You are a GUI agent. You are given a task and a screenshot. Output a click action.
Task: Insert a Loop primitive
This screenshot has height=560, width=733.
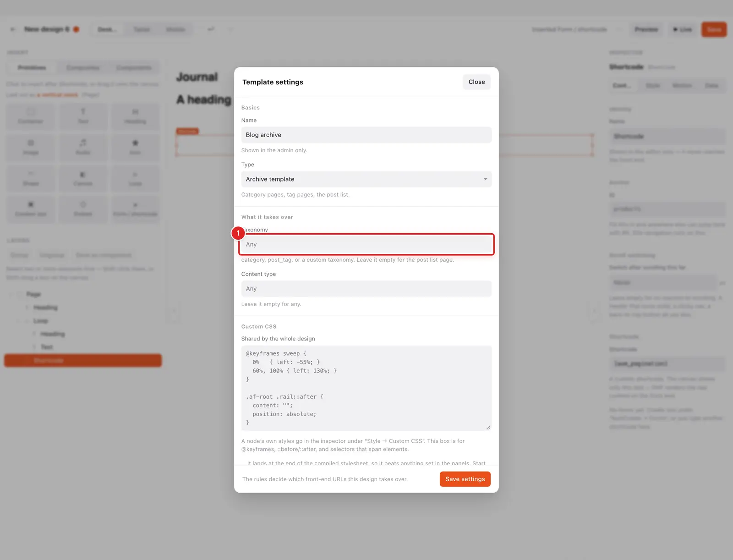pyautogui.click(x=135, y=179)
